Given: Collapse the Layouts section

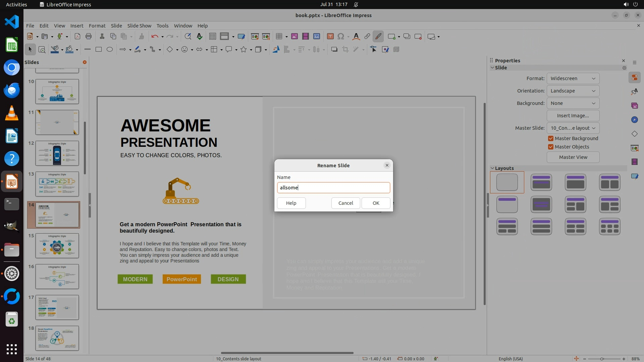Looking at the screenshot, I should click(x=492, y=168).
